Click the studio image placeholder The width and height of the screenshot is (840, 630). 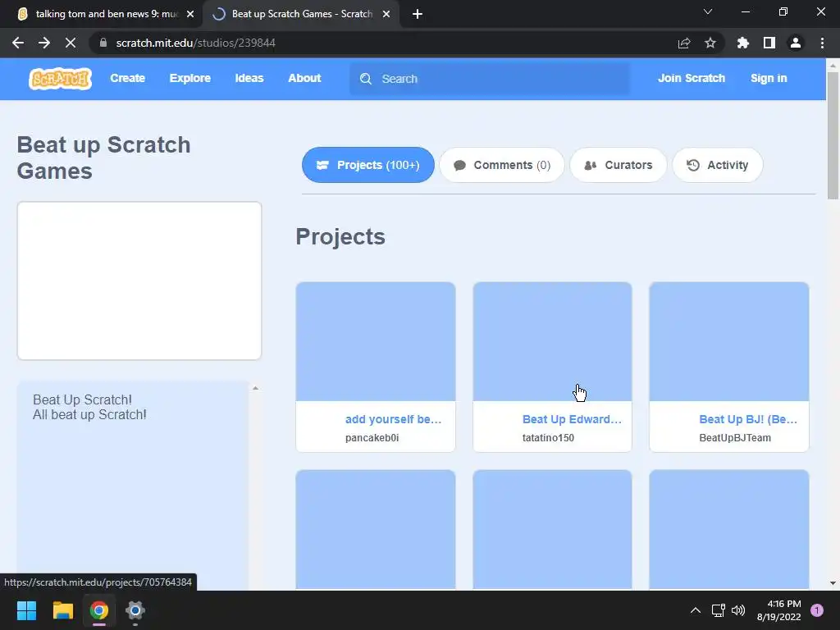(139, 281)
